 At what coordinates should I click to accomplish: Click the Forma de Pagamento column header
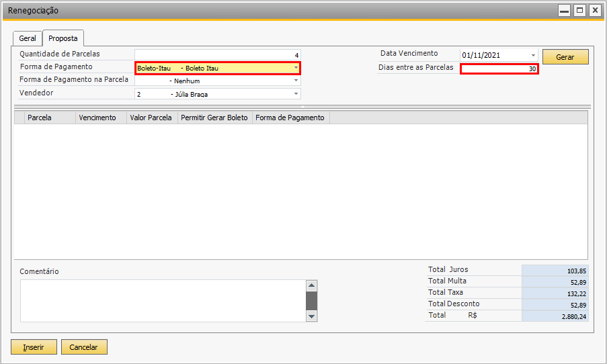(x=291, y=118)
